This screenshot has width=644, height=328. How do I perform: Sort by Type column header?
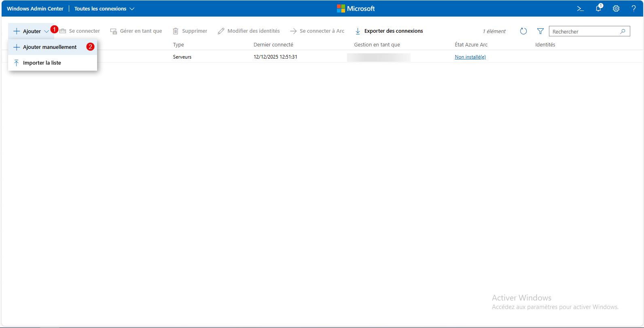(x=178, y=44)
